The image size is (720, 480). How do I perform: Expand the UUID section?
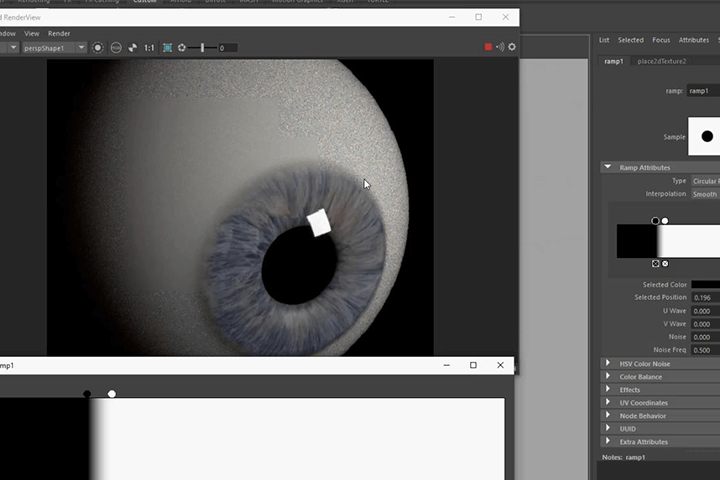pos(608,429)
